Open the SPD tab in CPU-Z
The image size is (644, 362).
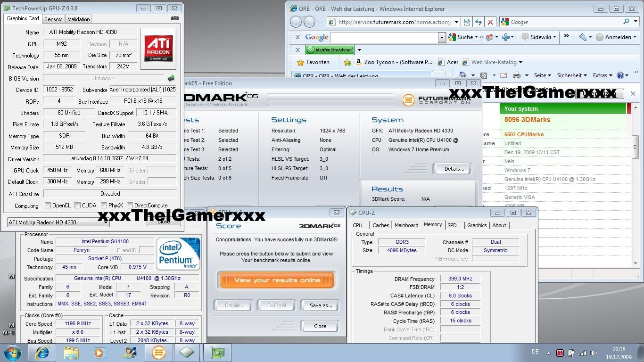[x=452, y=225]
